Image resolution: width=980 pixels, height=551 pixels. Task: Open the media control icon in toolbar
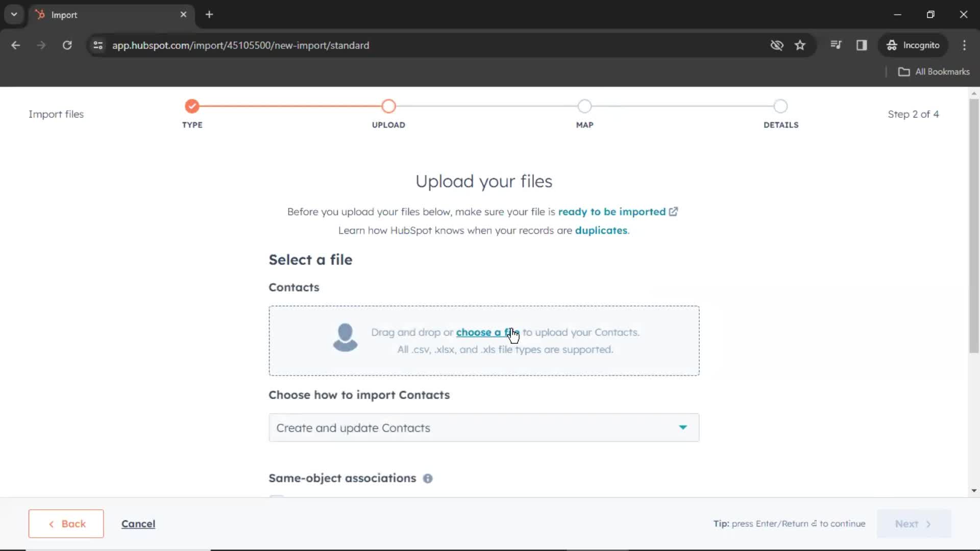(836, 45)
